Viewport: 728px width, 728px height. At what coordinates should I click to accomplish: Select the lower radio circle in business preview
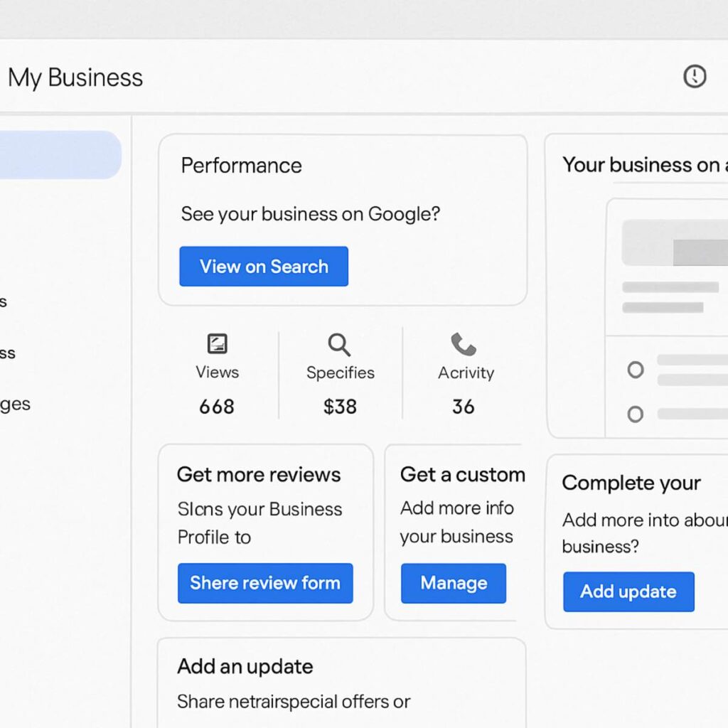coord(635,414)
